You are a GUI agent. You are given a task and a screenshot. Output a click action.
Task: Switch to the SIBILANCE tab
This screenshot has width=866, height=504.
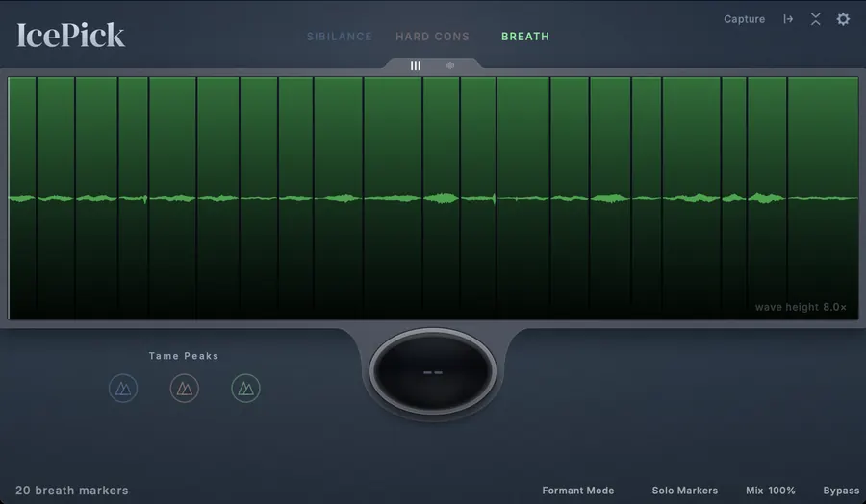pos(339,37)
